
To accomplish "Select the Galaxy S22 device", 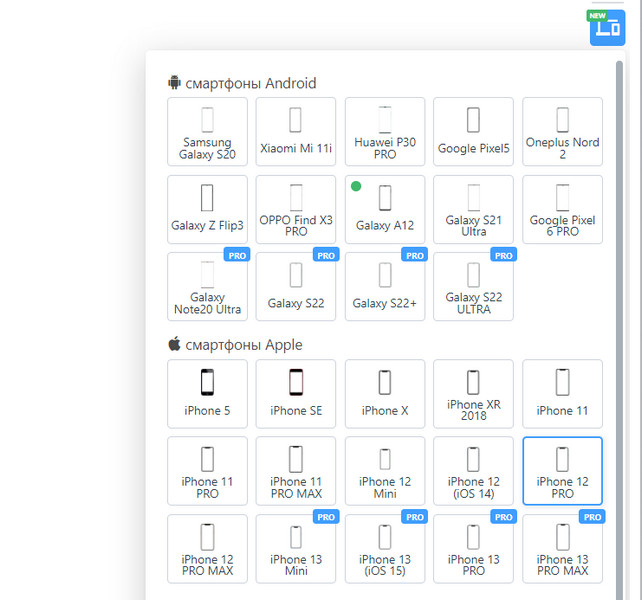I will pyautogui.click(x=296, y=286).
